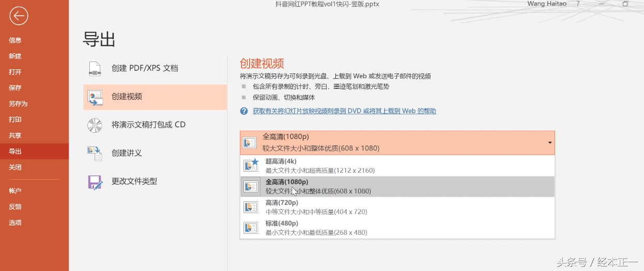This screenshot has width=644, height=271.
Task: Click the 导出 page title
Action: coord(99,40)
